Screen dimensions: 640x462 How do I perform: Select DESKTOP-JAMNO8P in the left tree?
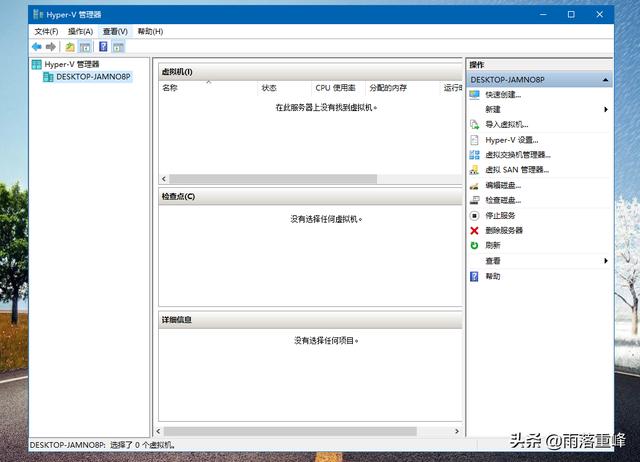pyautogui.click(x=93, y=77)
